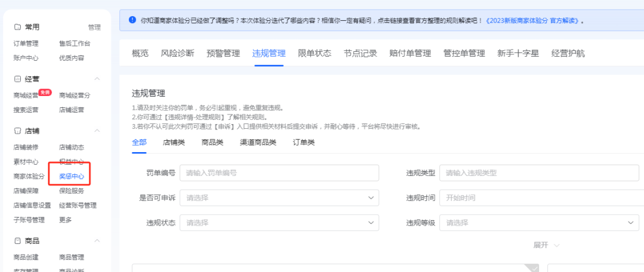The width and height of the screenshot is (644, 272).
Task: Click 管理 next to 常用
Action: [x=94, y=27]
